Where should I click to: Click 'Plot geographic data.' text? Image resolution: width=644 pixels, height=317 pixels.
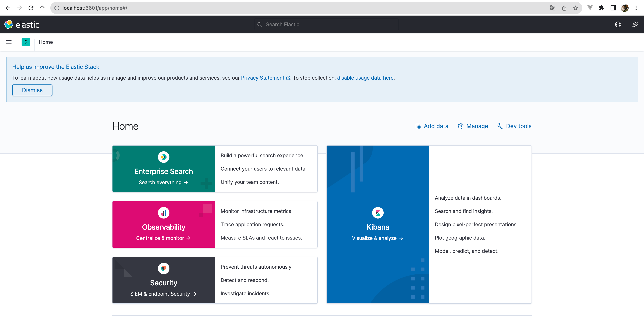pyautogui.click(x=460, y=238)
